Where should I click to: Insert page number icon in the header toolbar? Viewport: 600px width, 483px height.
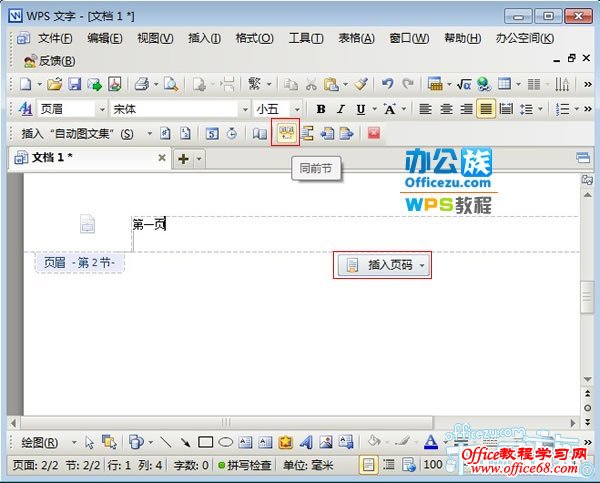[165, 134]
